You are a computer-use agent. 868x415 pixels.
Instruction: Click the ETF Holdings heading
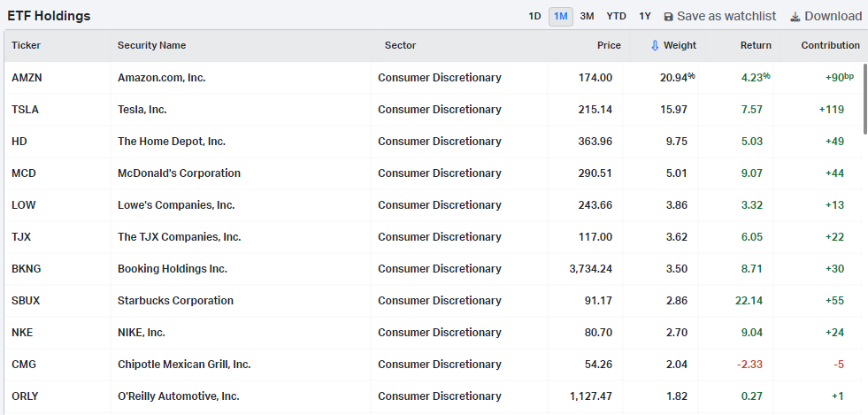pyautogui.click(x=49, y=16)
